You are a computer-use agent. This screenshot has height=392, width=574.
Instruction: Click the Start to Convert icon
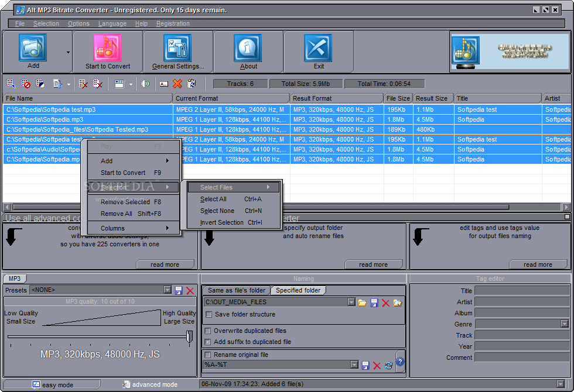point(107,48)
